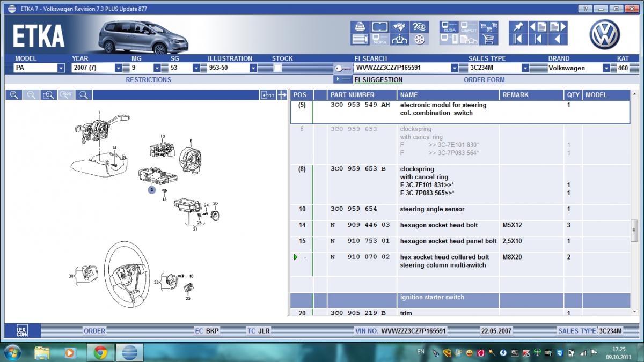The image size is (644, 362).
Task: Jump to the first entry (double-bar arrow)
Action: (518, 39)
